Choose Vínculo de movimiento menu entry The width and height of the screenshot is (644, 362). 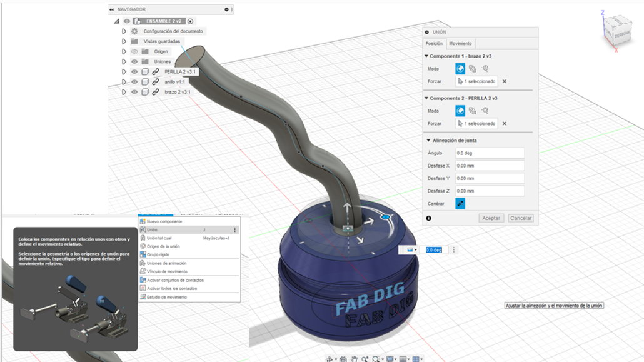pyautogui.click(x=189, y=271)
